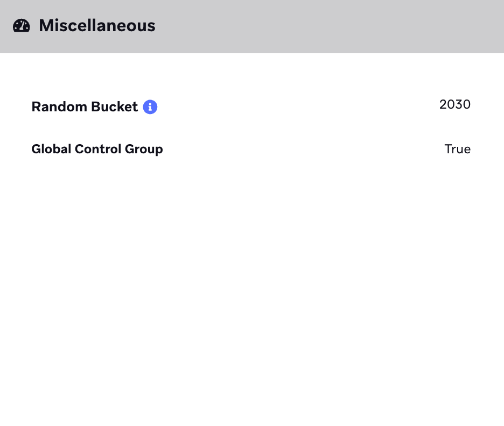Click the Miscellaneous title text
The height and width of the screenshot is (426, 504).
(97, 26)
